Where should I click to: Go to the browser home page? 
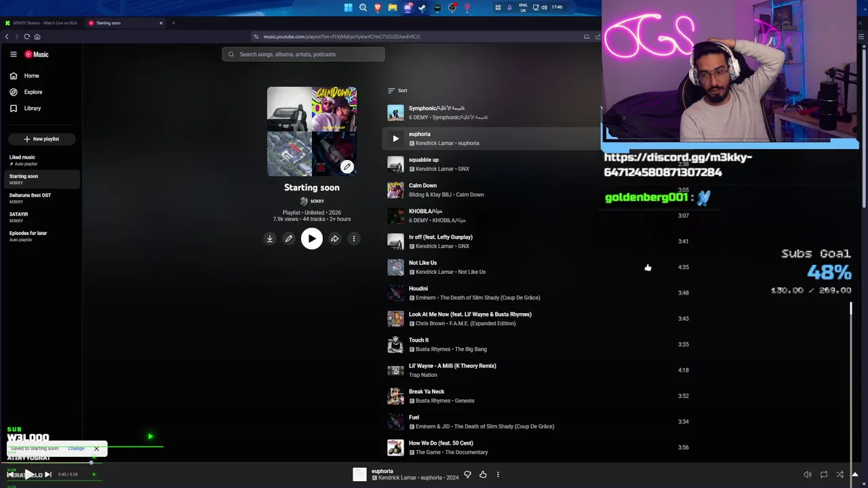point(37,37)
